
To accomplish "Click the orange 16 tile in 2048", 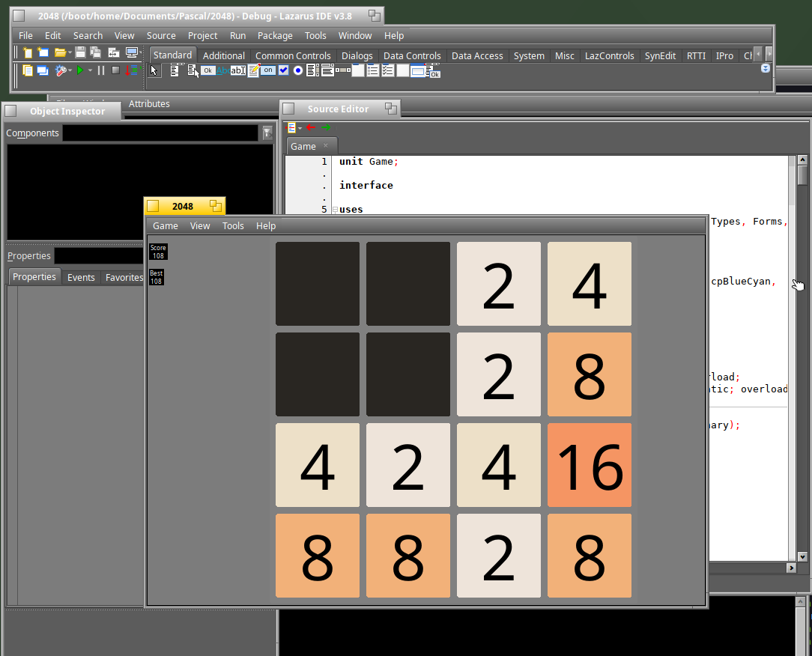I will [x=590, y=465].
